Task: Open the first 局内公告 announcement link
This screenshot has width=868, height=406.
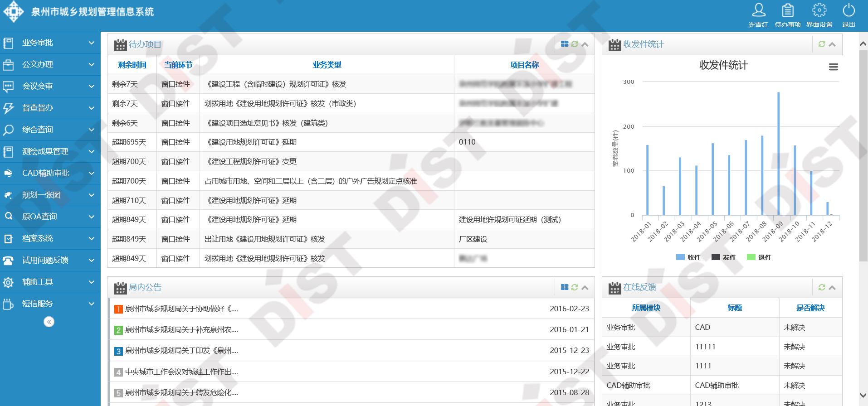Action: tap(181, 309)
